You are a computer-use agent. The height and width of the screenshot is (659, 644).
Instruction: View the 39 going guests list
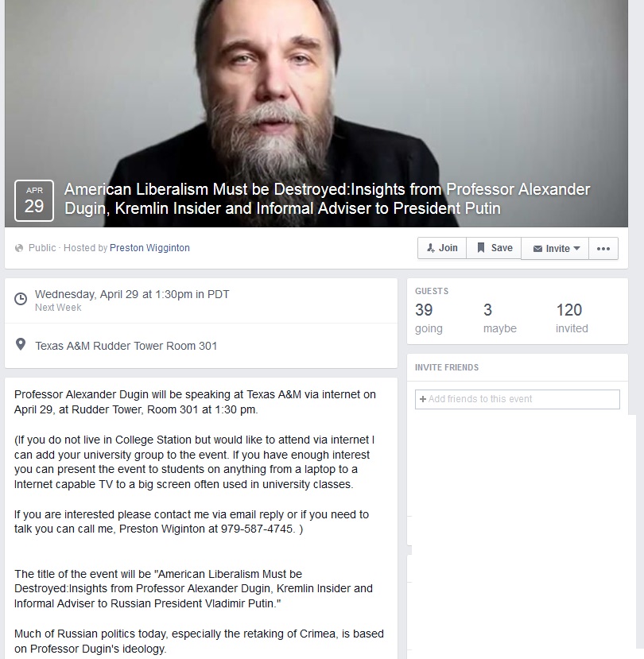point(429,318)
